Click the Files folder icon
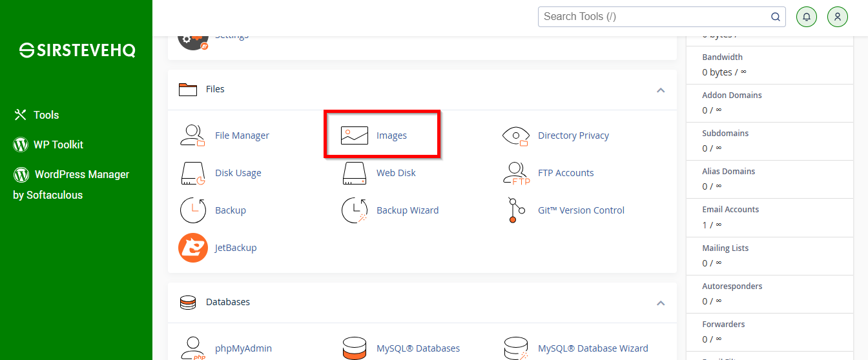This screenshot has height=360, width=868. coord(188,89)
